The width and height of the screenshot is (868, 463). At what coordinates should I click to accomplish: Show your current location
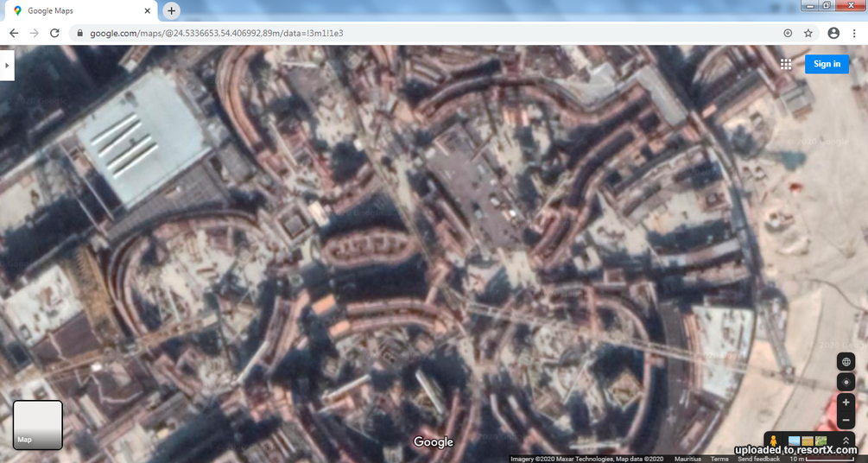846,382
